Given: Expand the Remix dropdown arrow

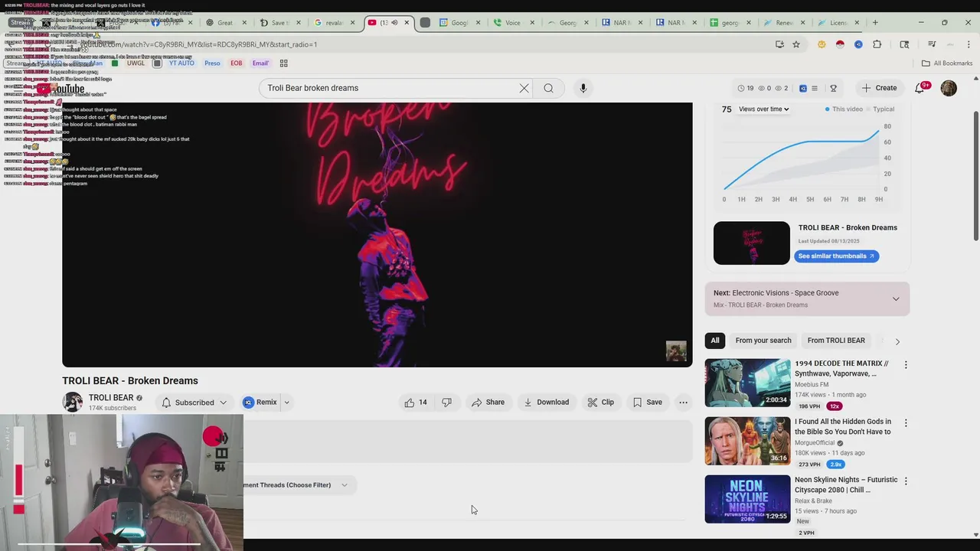Looking at the screenshot, I should 286,403.
